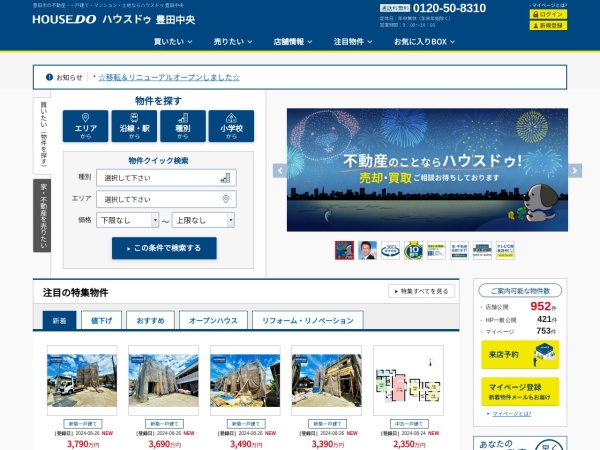Open the 2,350万円 floor plan thumbnail
Image resolution: width=600 pixels, height=450 pixels.
[408, 380]
